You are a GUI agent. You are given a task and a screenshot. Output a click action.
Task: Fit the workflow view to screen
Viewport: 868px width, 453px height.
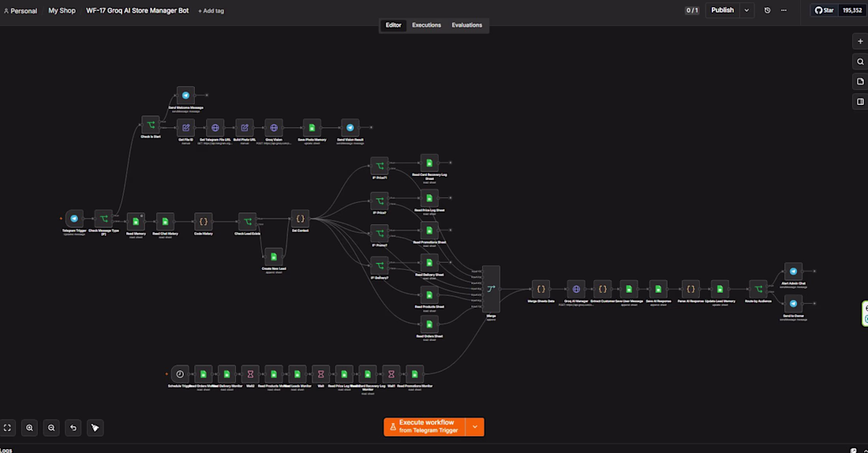pyautogui.click(x=7, y=428)
